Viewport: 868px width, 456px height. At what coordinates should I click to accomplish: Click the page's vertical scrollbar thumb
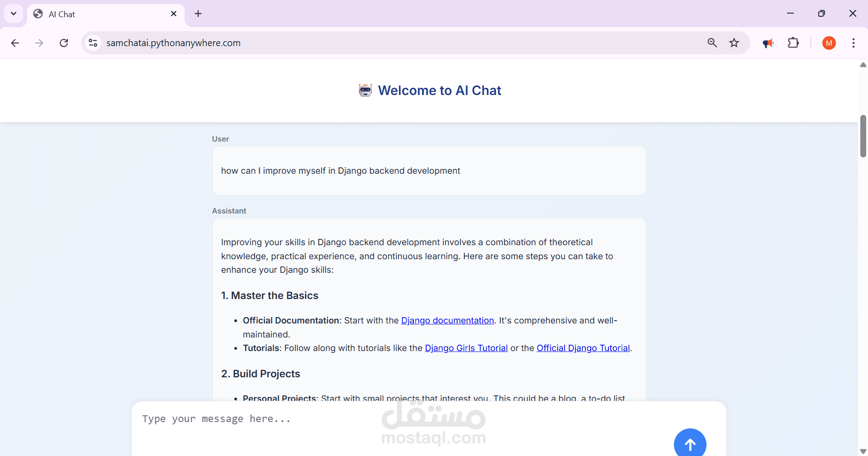tap(863, 136)
